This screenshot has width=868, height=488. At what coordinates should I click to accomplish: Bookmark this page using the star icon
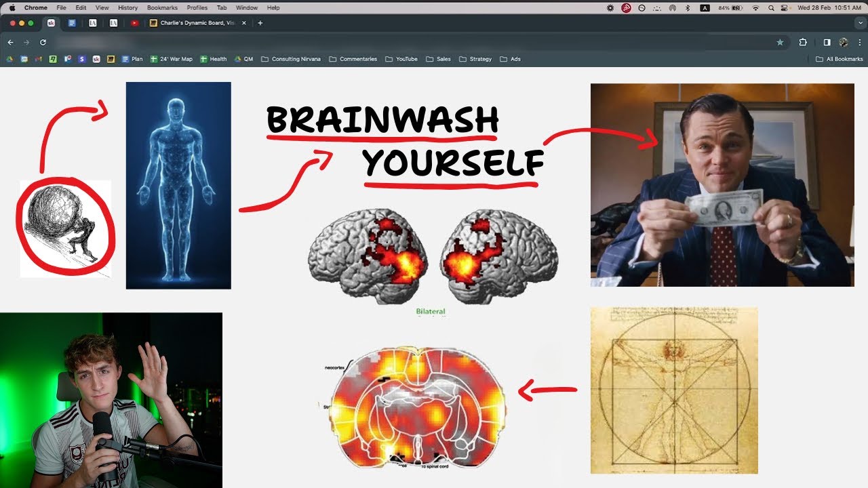click(x=780, y=42)
